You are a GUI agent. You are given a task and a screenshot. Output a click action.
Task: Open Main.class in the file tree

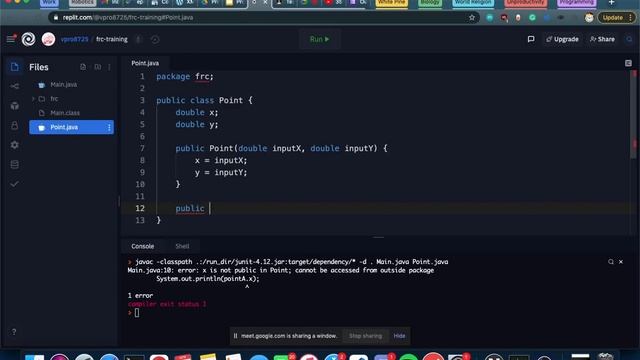(65, 113)
